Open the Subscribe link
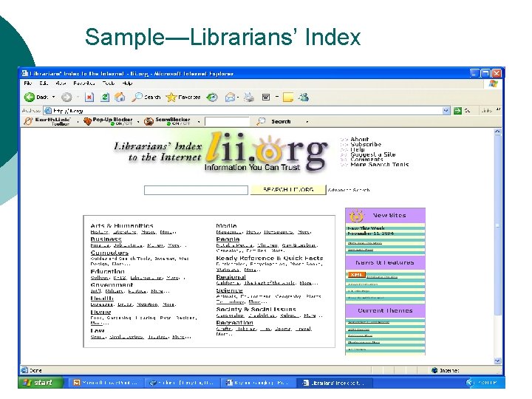This screenshot has width=532, height=399. coord(366,144)
